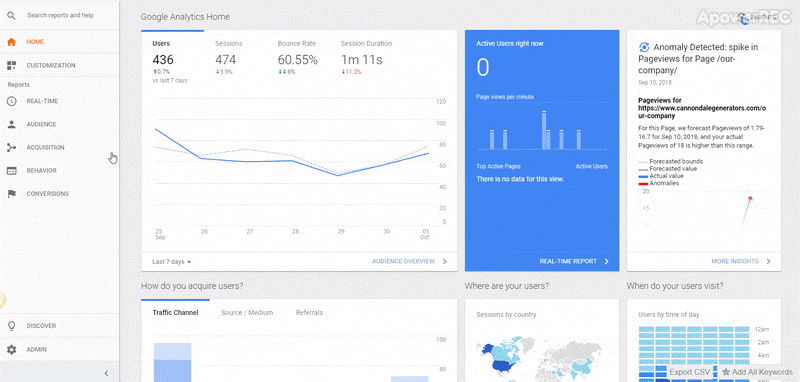Click the arrow next to REAL-TIME REPORT
Viewport: 800px width, 382px height.
coord(606,261)
